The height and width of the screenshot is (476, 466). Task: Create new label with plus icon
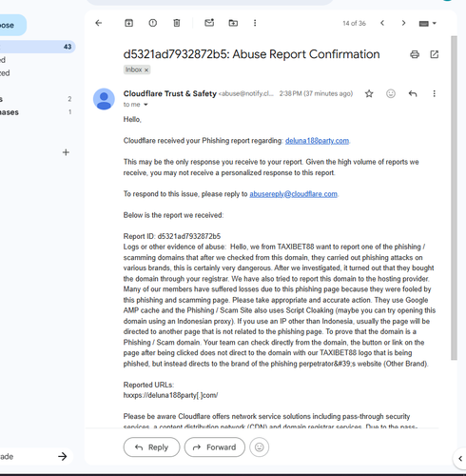[x=66, y=152]
